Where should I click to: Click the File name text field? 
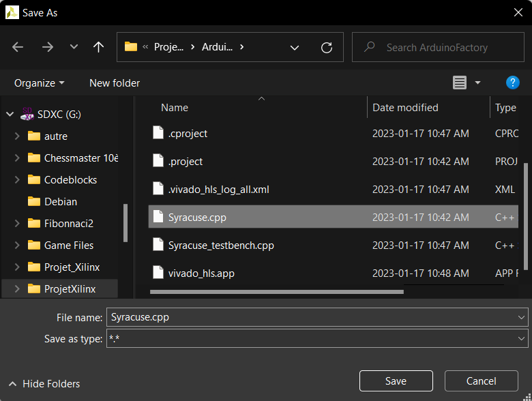(310, 317)
